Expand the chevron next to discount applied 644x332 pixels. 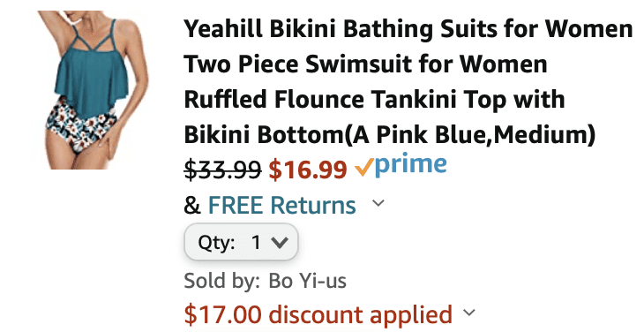pos(468,313)
